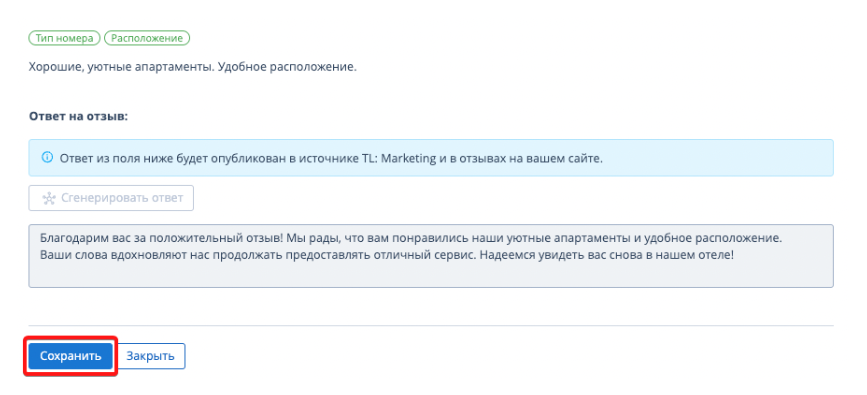Click the TL: Marketing text in banner
Screen dimensions: 867x395
click(x=393, y=158)
